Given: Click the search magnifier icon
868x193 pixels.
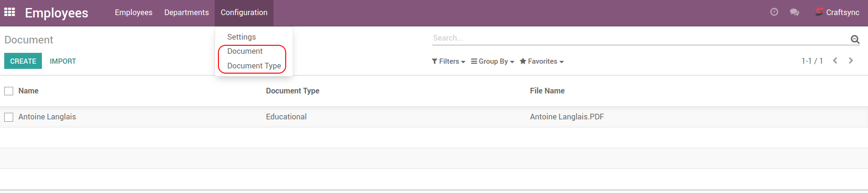Looking at the screenshot, I should click(x=855, y=39).
